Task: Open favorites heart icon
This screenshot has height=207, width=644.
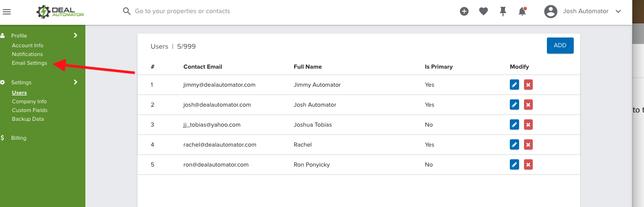Action: pos(483,11)
